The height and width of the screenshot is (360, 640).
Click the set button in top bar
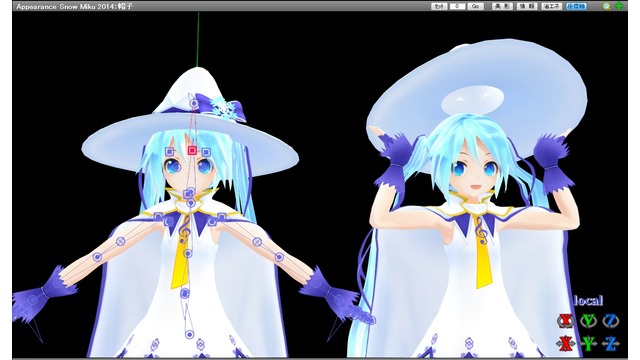(x=440, y=6)
